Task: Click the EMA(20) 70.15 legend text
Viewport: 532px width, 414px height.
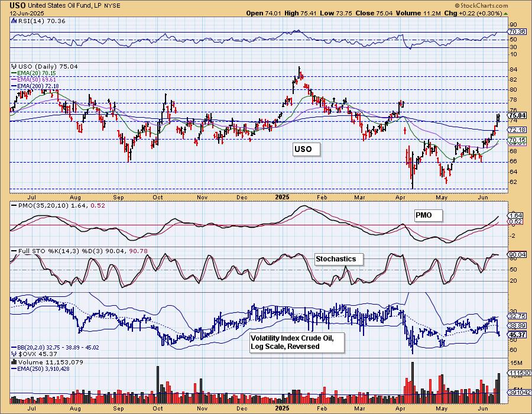Action: [x=37, y=73]
